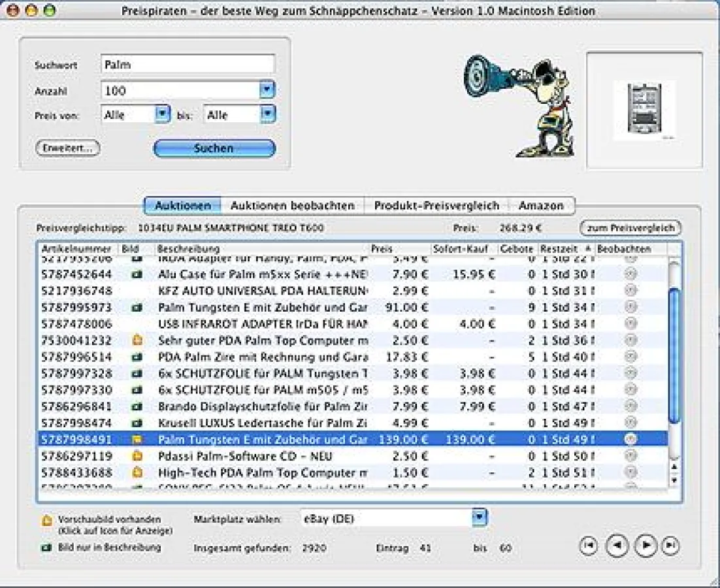Click image icon for Palm Tungsten E auction
This screenshot has width=720, height=588.
137,307
